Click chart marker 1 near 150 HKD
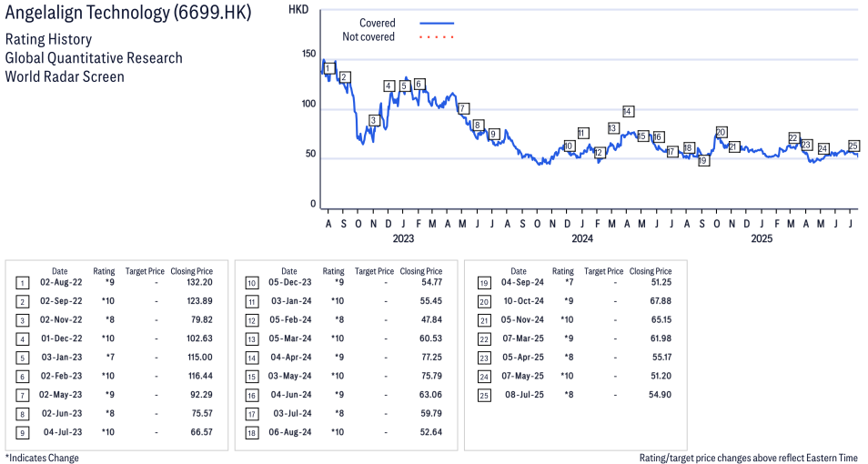Viewport: 868px width, 464px height. [x=328, y=68]
